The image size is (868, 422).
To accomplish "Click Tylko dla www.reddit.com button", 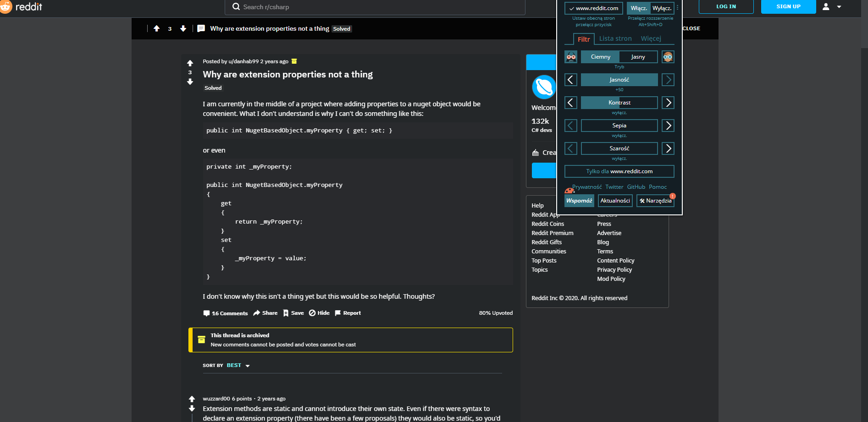I will pos(619,171).
